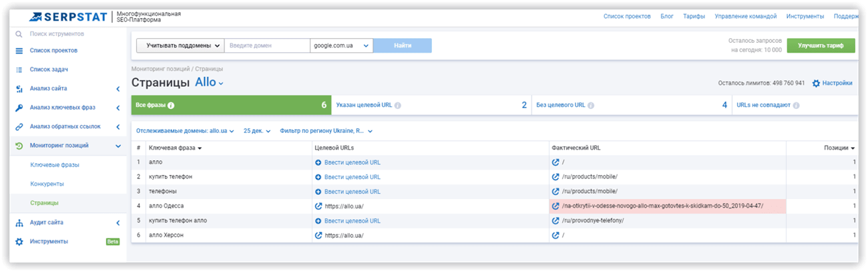The image size is (868, 272).
Task: Click plus icon in телефоны row
Action: tap(318, 191)
